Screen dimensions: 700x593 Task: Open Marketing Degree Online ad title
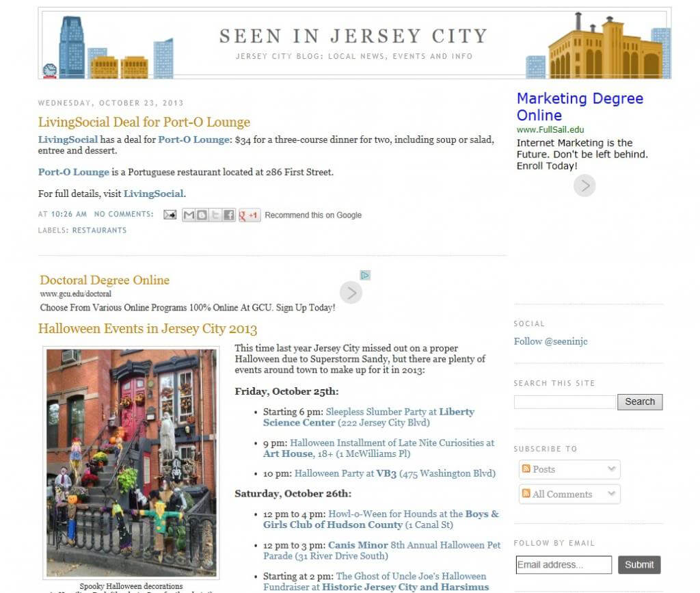(x=580, y=107)
